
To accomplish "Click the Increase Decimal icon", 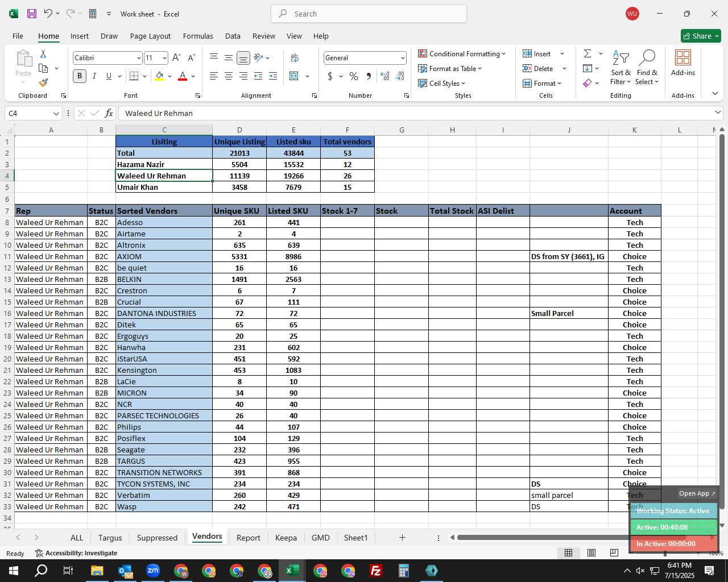I will tap(385, 76).
